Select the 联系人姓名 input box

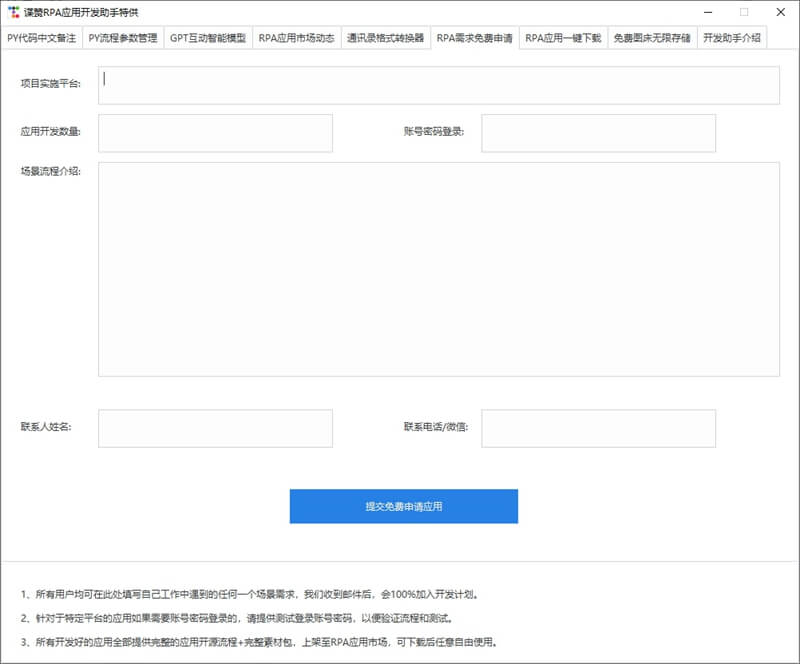coord(215,428)
